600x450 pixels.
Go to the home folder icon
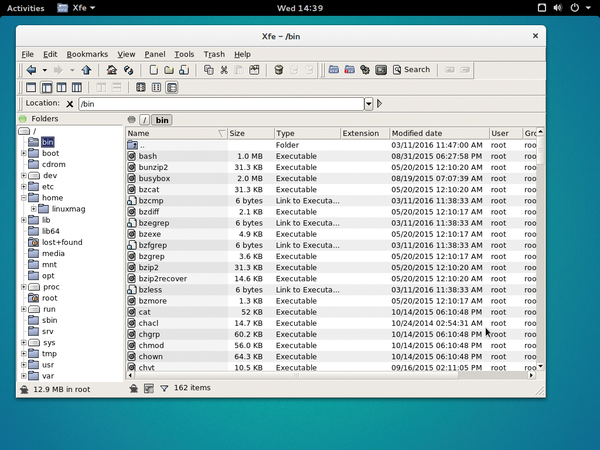(112, 70)
